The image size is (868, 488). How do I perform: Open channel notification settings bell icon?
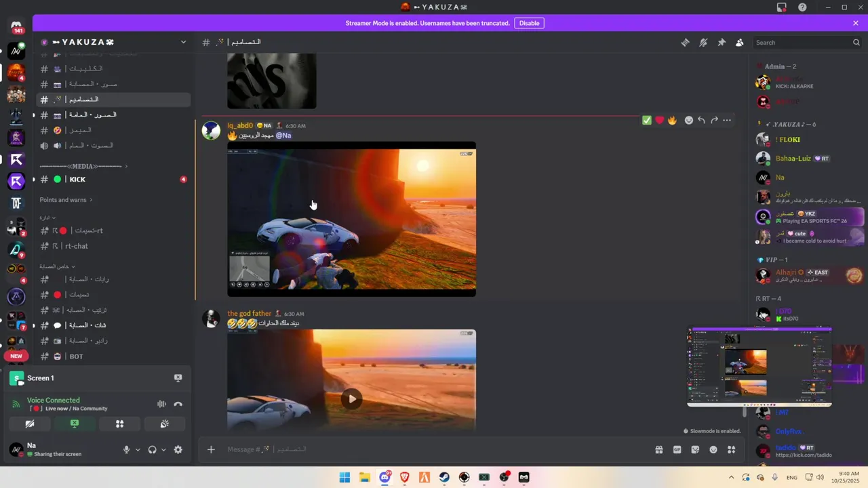[x=703, y=42]
